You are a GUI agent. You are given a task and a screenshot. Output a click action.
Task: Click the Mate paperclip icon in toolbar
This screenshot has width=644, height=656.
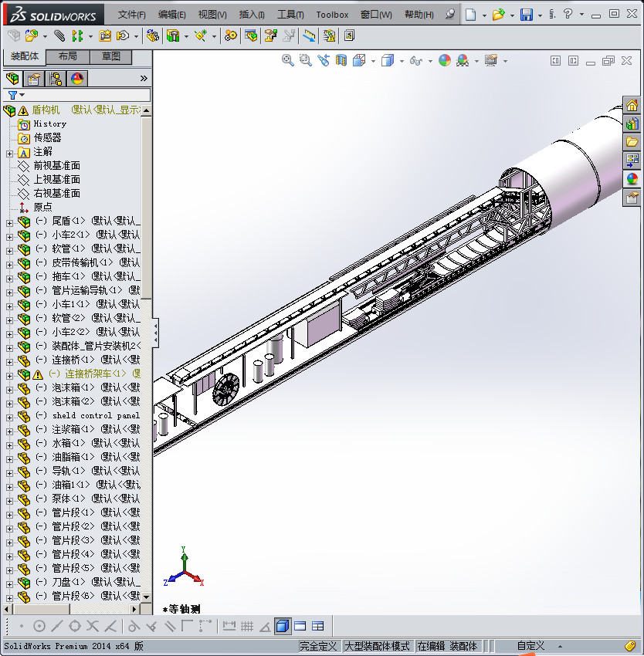coord(59,36)
